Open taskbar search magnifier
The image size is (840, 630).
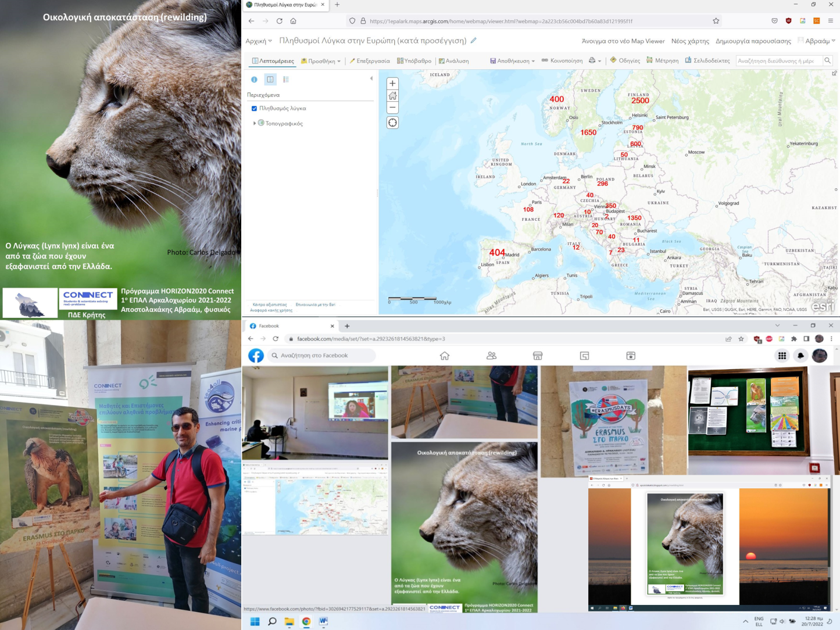pos(272,621)
